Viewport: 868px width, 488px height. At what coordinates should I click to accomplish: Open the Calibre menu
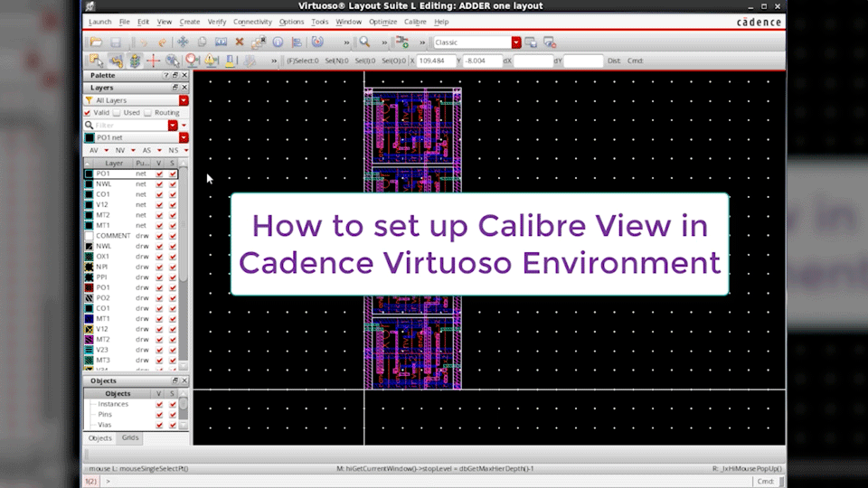point(415,22)
